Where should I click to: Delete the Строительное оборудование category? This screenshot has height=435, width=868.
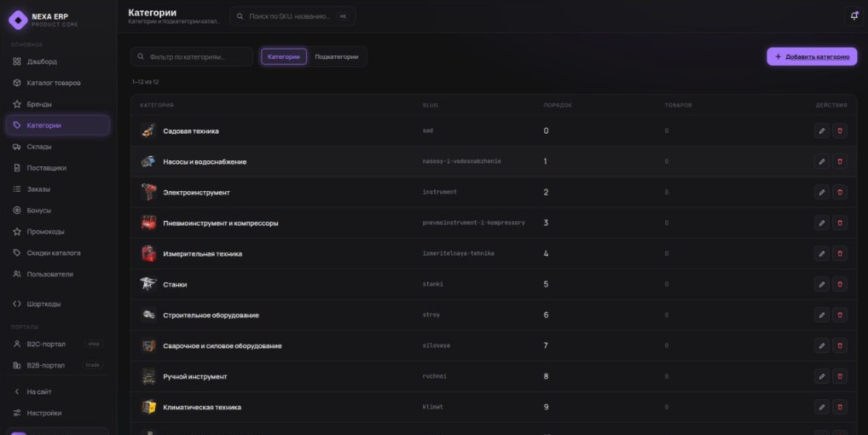(x=840, y=315)
